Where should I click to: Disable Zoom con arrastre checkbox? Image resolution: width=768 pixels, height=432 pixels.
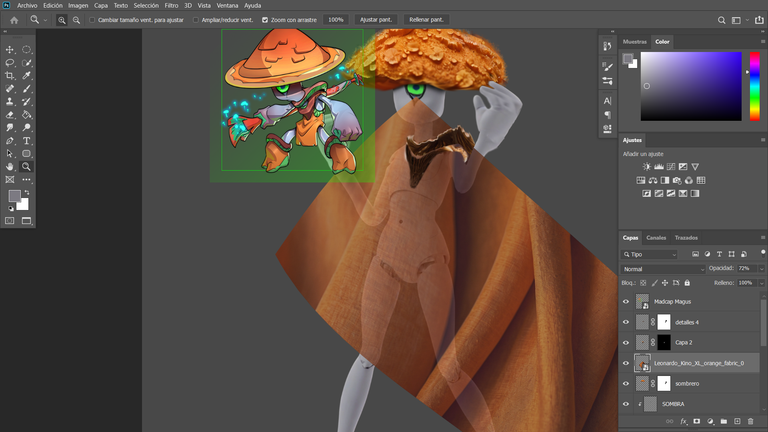point(265,20)
